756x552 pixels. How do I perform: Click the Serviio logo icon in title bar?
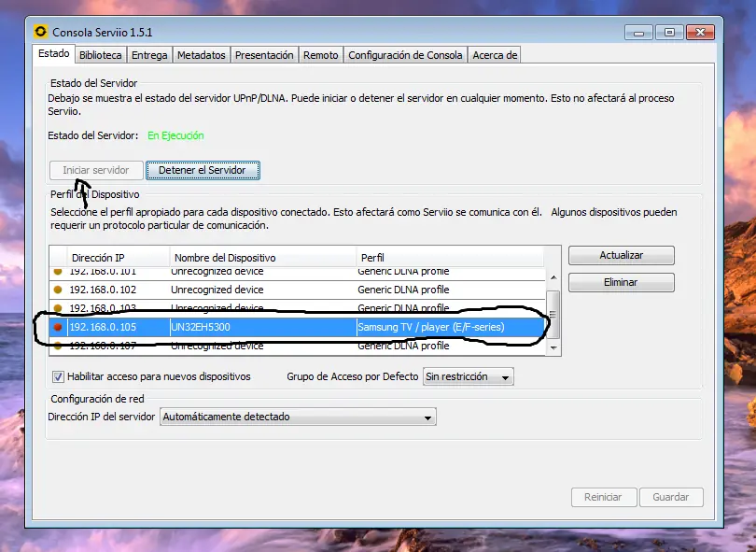pos(40,32)
